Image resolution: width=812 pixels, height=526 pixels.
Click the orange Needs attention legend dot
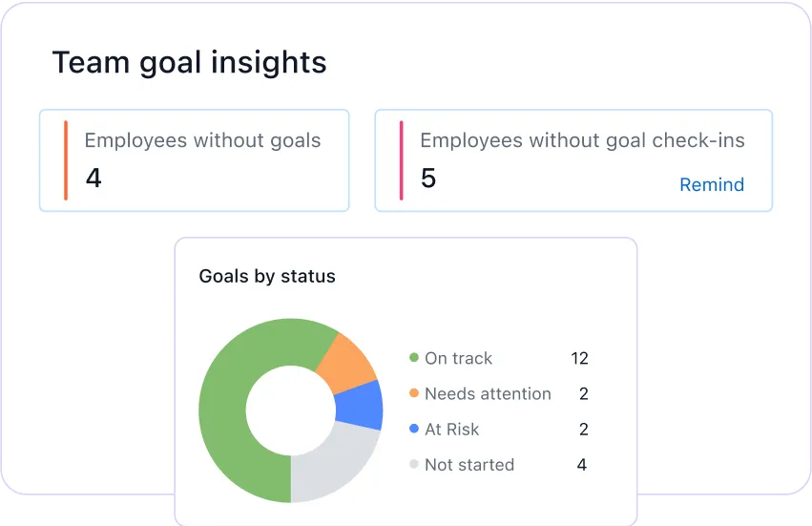click(x=414, y=393)
